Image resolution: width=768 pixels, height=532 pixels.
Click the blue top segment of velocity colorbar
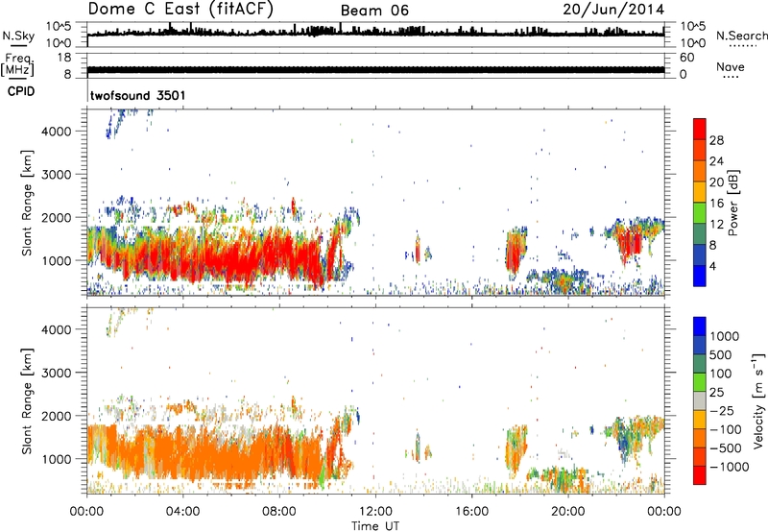pos(700,326)
